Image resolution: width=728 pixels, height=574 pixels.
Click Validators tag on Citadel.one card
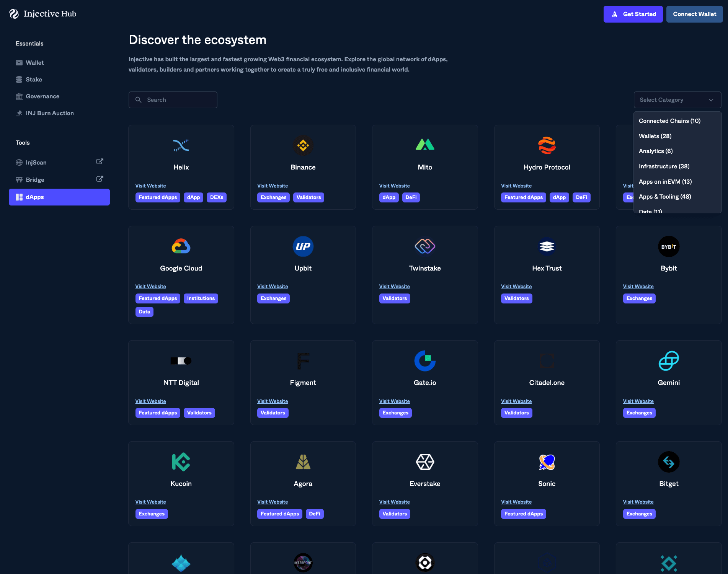[x=517, y=413]
